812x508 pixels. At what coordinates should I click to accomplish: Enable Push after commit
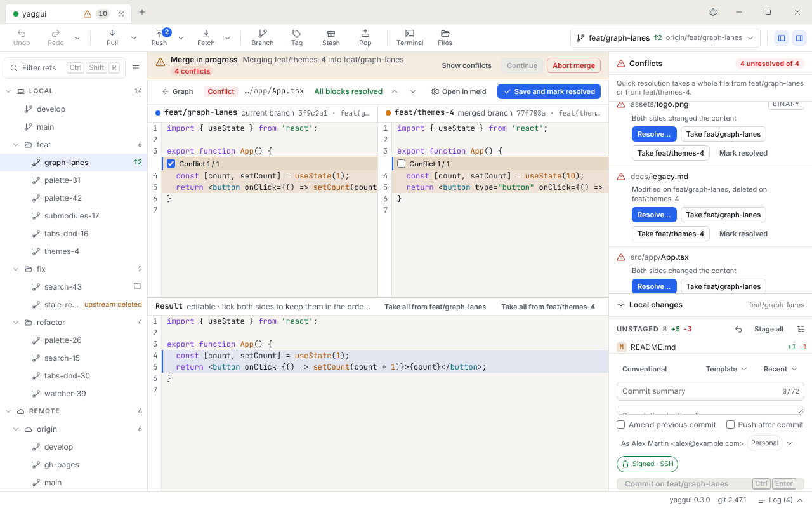(730, 425)
